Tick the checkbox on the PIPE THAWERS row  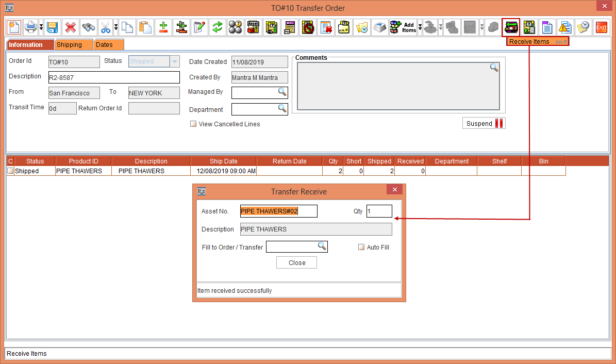(10, 171)
